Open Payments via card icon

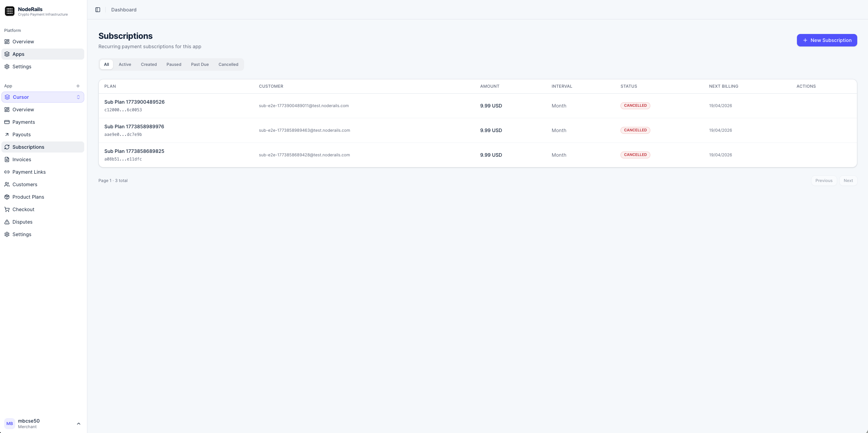click(7, 122)
